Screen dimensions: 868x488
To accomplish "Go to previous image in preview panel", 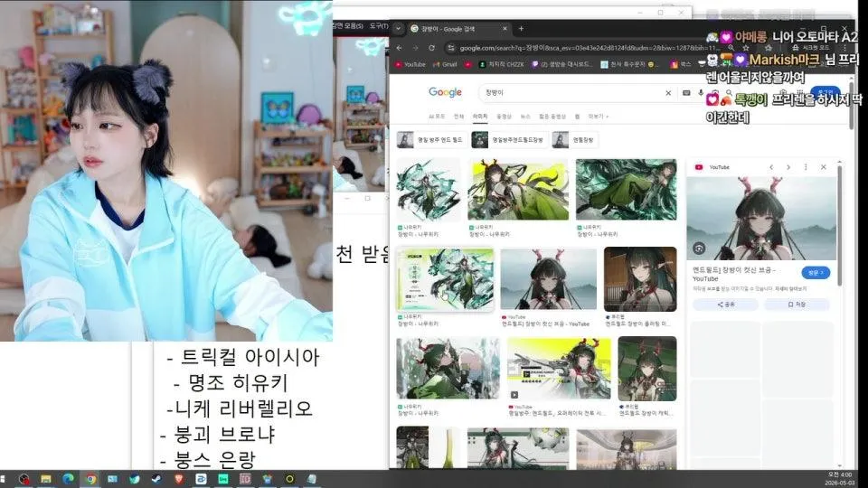I will [771, 167].
